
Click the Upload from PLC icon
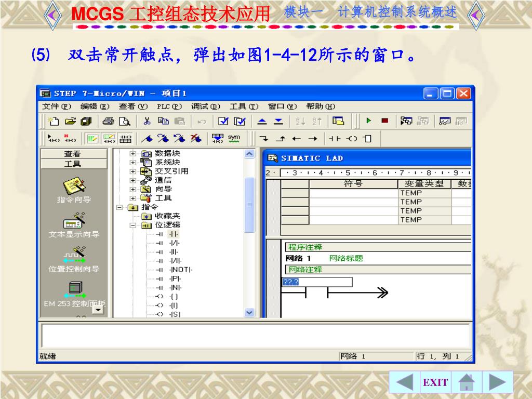[x=262, y=121]
